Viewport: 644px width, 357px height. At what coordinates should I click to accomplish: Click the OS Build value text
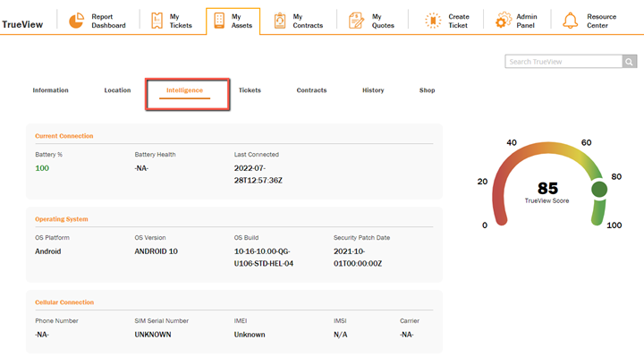tap(264, 258)
